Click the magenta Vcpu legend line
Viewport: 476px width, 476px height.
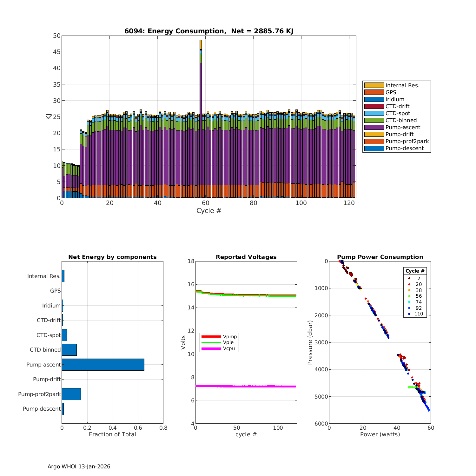(x=211, y=348)
